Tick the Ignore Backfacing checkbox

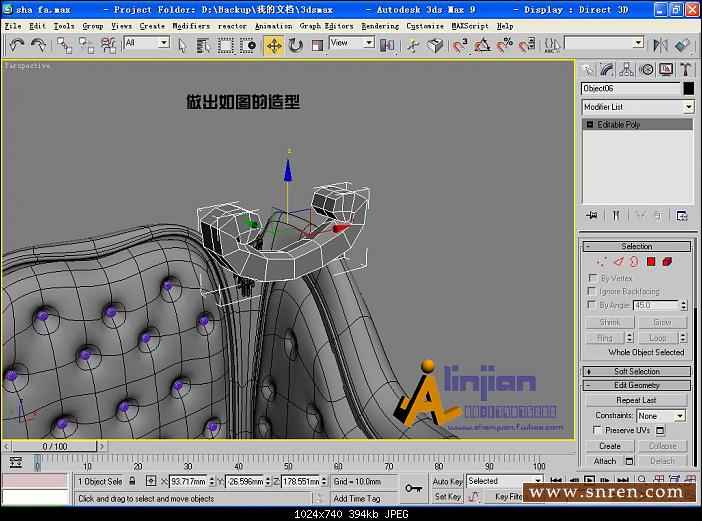click(593, 291)
